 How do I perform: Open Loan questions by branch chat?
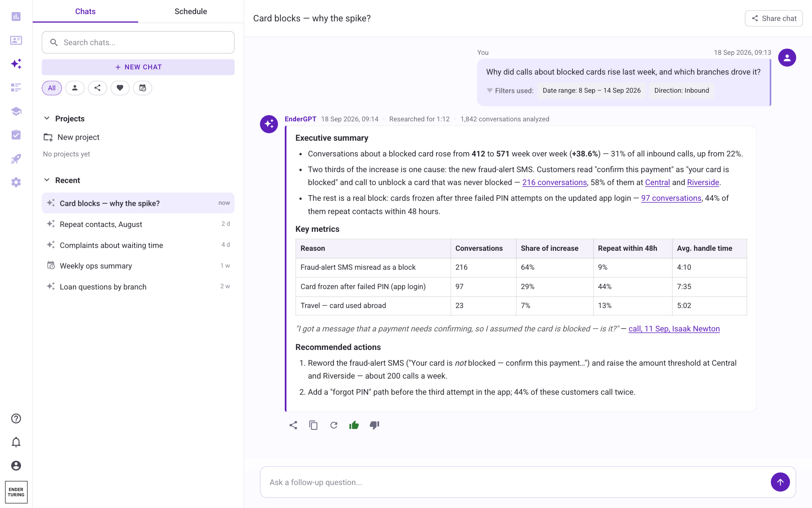pyautogui.click(x=138, y=287)
